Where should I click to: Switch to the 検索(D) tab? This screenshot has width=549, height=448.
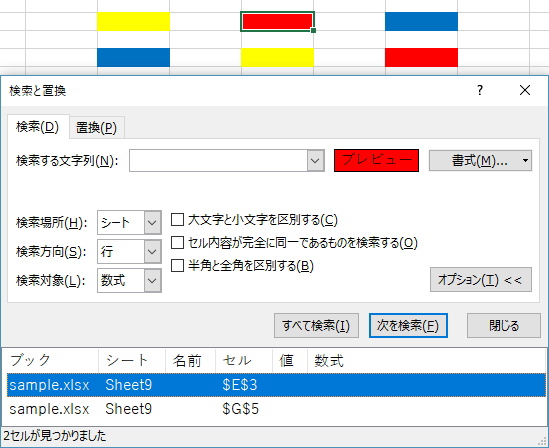pos(38,127)
